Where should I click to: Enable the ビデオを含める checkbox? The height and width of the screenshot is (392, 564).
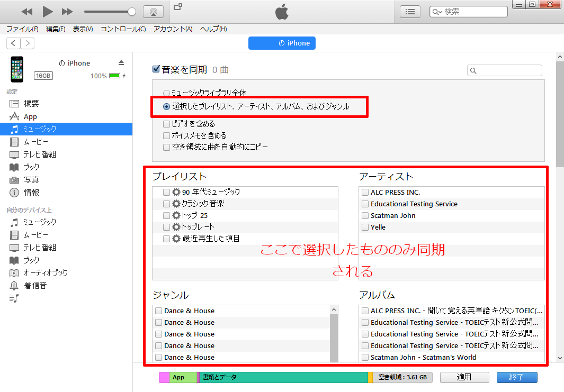[x=167, y=124]
